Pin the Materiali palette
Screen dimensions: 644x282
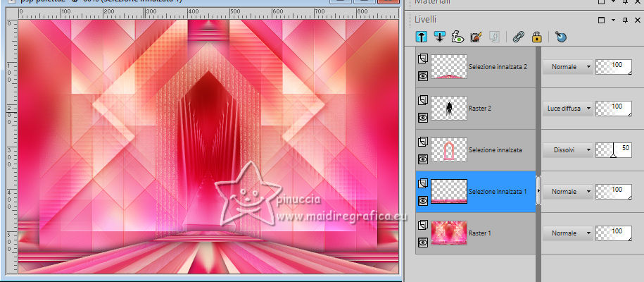(x=625, y=1)
